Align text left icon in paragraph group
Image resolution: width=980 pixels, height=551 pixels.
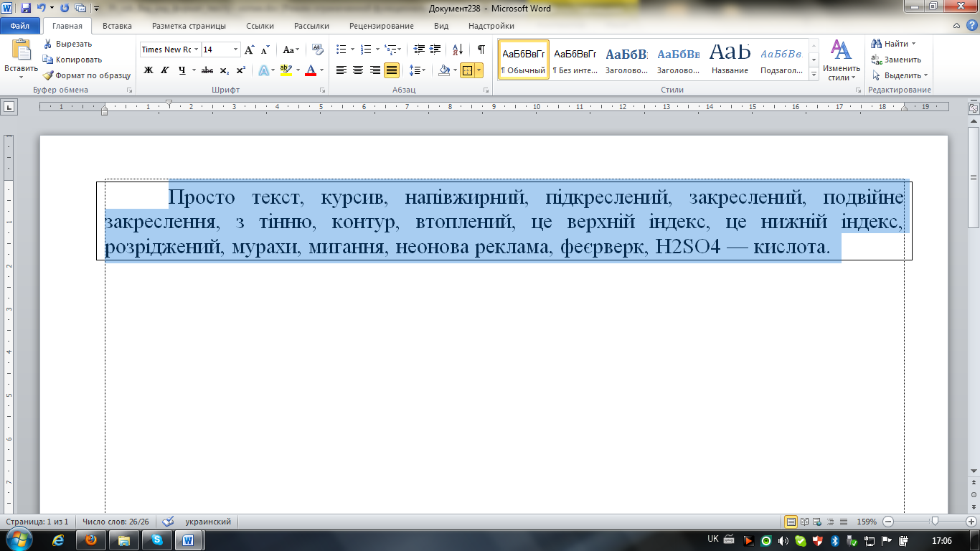point(341,70)
